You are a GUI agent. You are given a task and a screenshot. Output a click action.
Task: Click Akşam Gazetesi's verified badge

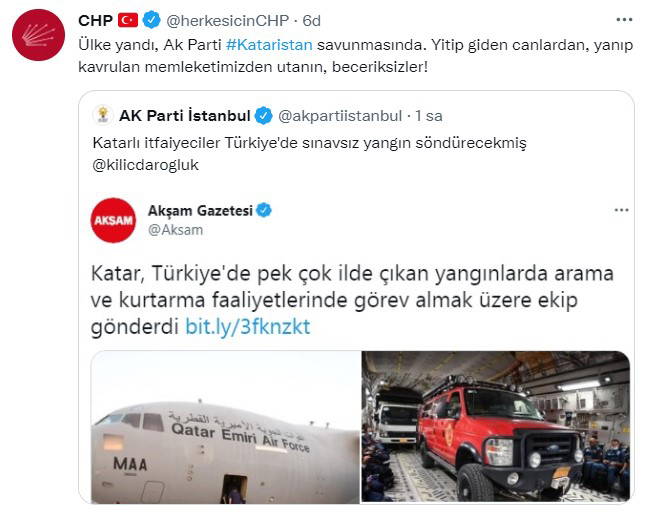264,210
